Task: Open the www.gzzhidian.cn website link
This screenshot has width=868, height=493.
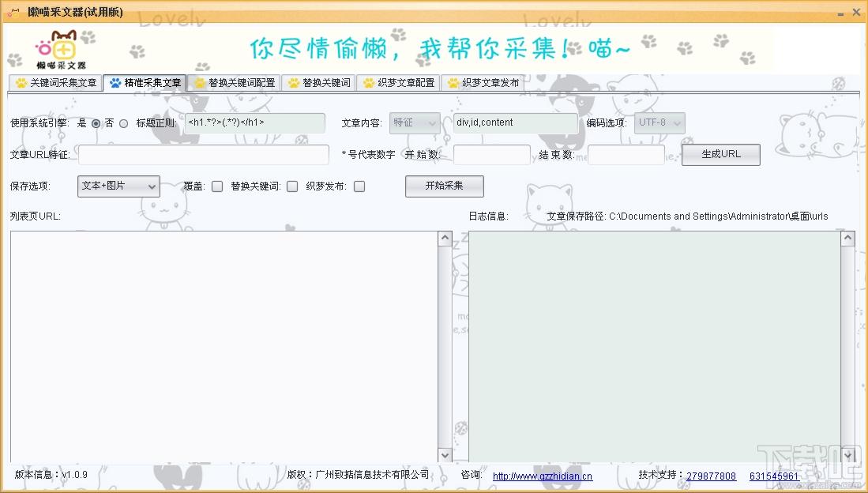Action: click(x=543, y=476)
